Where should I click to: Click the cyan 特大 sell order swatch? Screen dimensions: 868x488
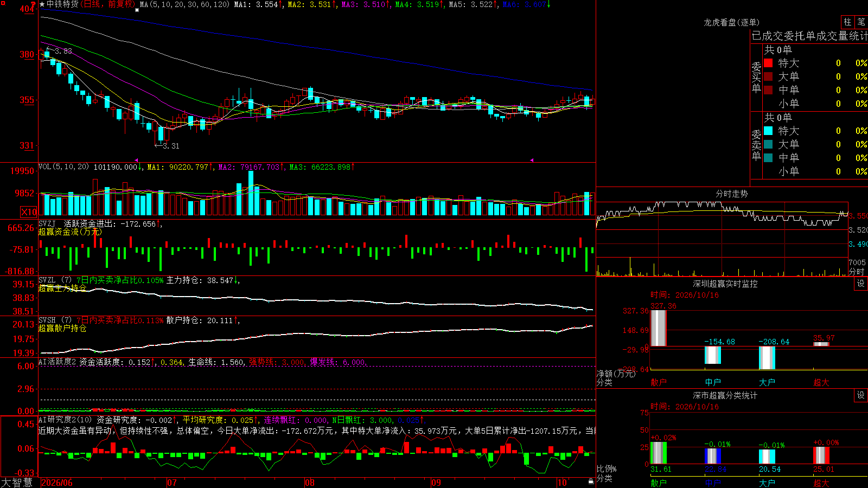pyautogui.click(x=768, y=131)
